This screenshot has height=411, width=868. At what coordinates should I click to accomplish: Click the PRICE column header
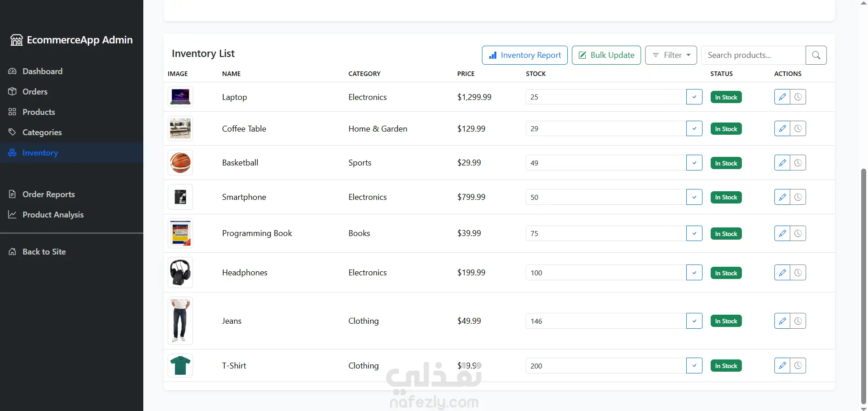(x=466, y=74)
